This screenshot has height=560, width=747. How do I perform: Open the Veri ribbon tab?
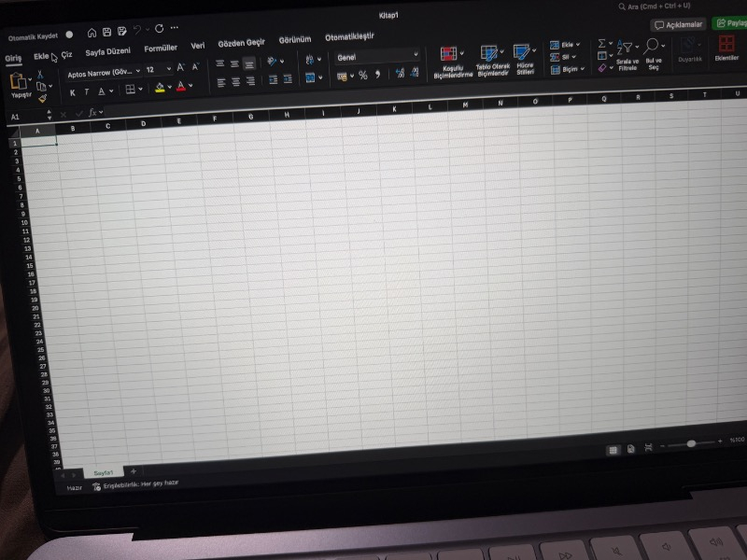198,45
